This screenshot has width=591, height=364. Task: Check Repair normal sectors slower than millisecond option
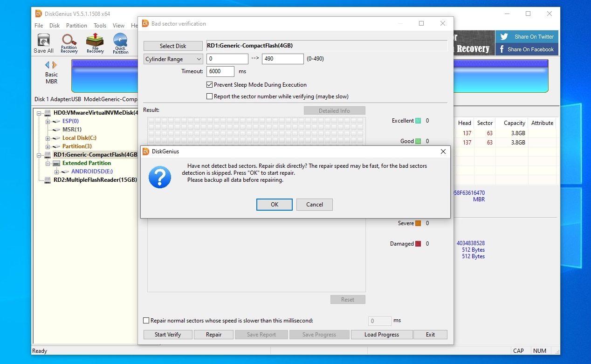pos(146,321)
